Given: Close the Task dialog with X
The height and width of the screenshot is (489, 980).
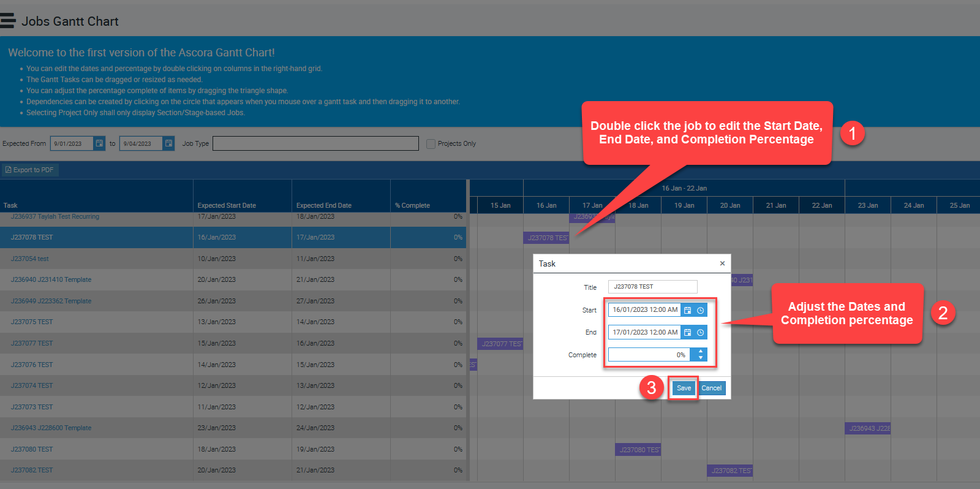Looking at the screenshot, I should coord(722,263).
